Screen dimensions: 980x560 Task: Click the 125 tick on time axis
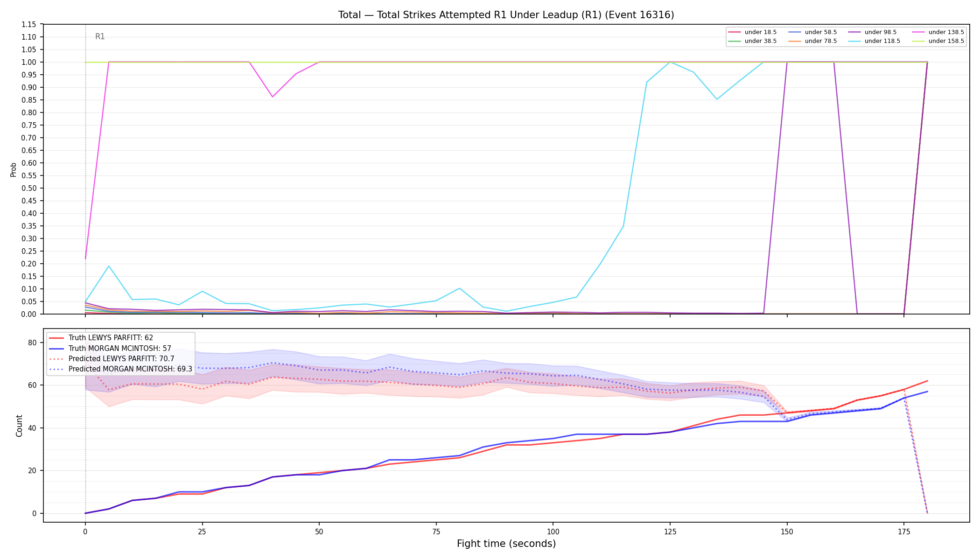pos(670,531)
